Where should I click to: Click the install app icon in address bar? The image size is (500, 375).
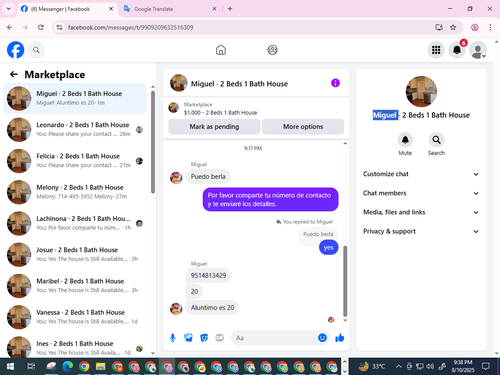point(439,27)
